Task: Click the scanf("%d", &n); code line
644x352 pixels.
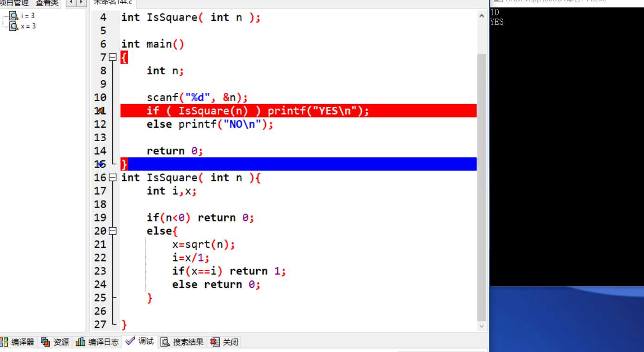Action: click(x=197, y=98)
